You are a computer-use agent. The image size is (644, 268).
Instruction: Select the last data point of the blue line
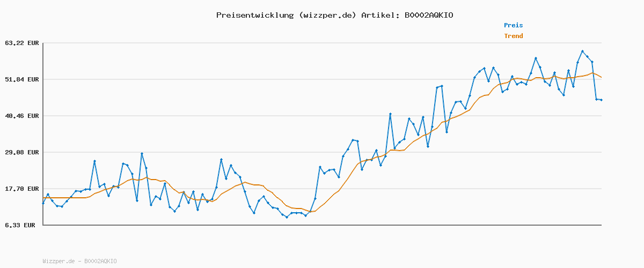(x=601, y=100)
